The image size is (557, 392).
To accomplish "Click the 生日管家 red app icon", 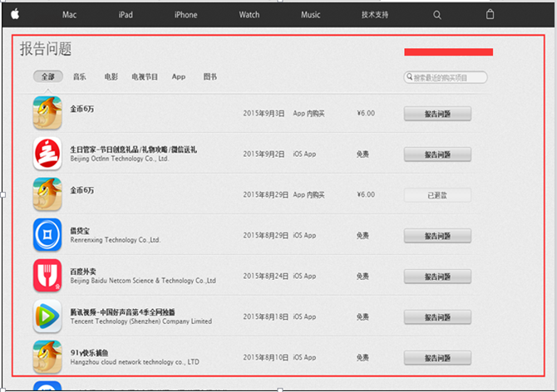I will [47, 154].
